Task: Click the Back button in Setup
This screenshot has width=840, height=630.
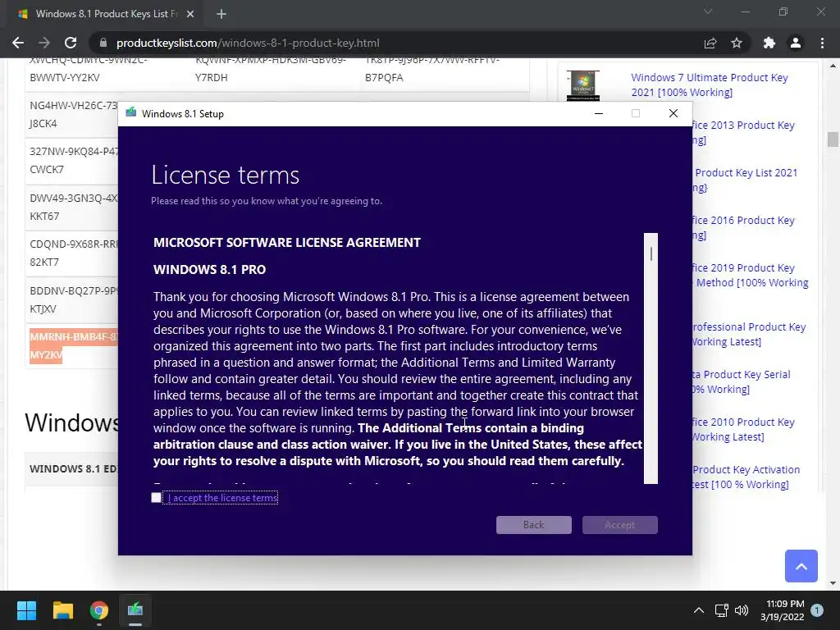Action: tap(533, 525)
